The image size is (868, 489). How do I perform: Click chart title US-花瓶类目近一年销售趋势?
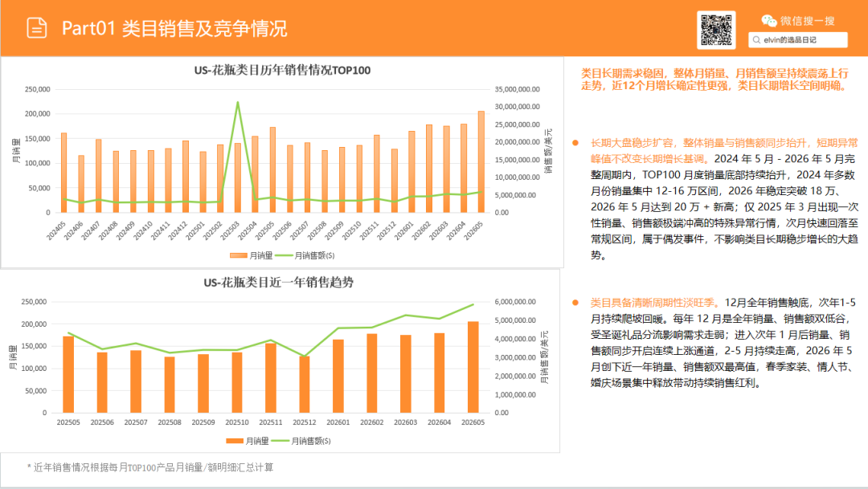[278, 282]
